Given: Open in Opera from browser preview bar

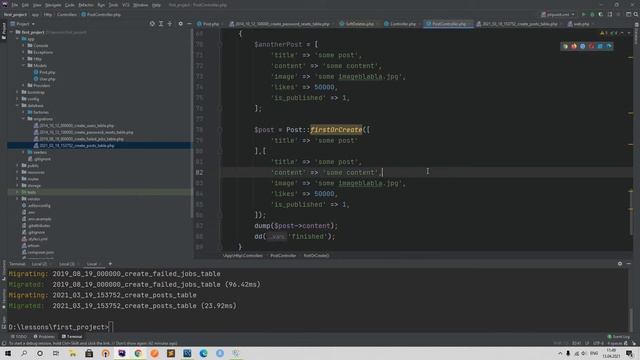Looking at the screenshot, I should [x=591, y=46].
